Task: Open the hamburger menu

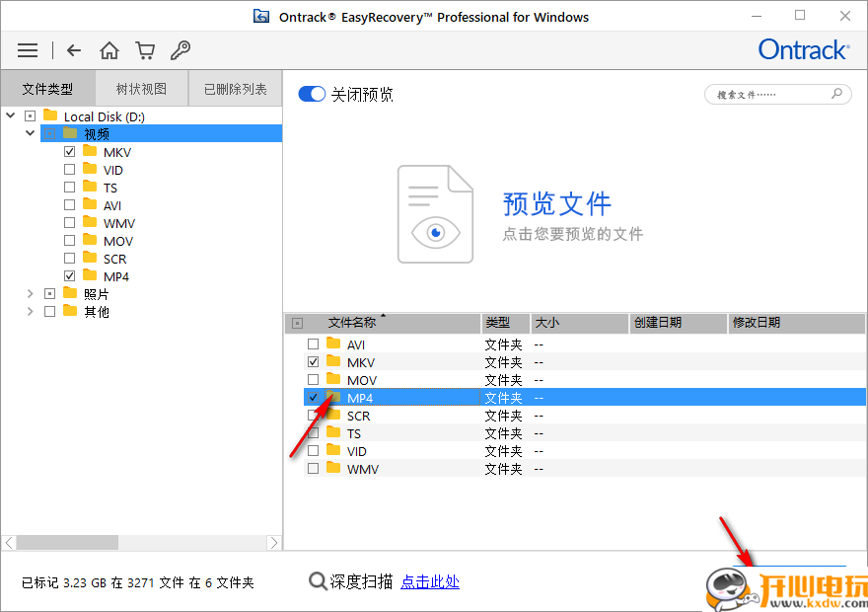Action: point(27,50)
